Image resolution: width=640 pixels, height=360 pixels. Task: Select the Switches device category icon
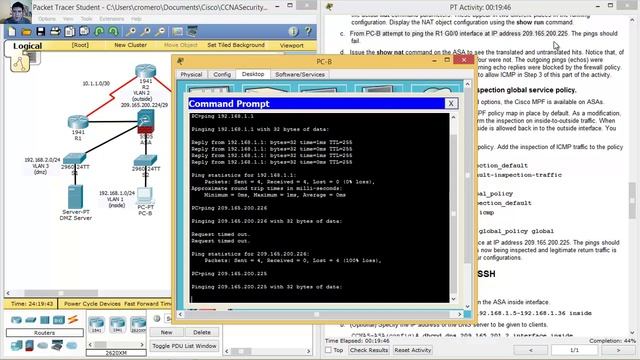[31, 320]
